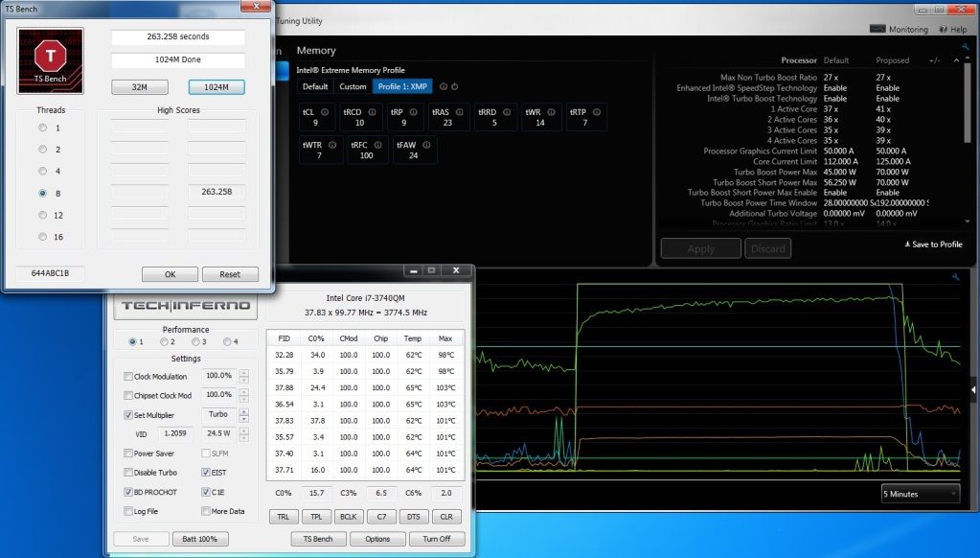This screenshot has height=558, width=980.
Task: Toggle the C1E checkbox
Action: coord(206,492)
